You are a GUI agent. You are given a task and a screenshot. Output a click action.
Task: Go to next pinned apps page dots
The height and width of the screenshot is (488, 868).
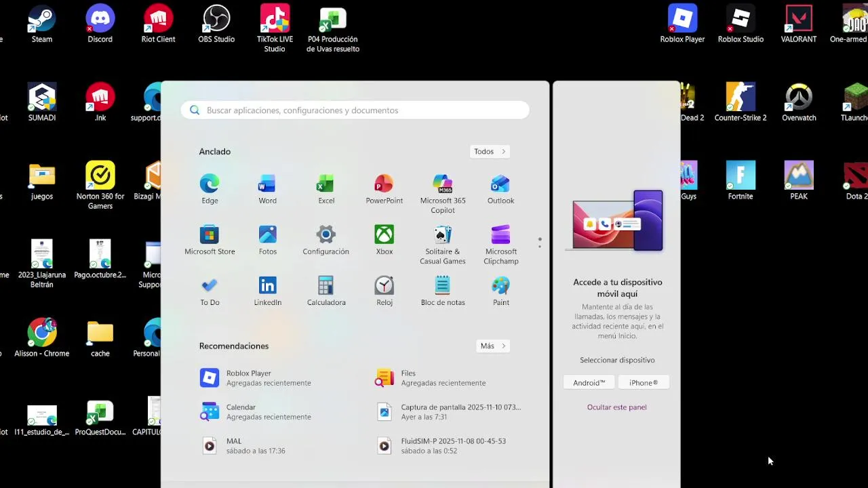[540, 243]
